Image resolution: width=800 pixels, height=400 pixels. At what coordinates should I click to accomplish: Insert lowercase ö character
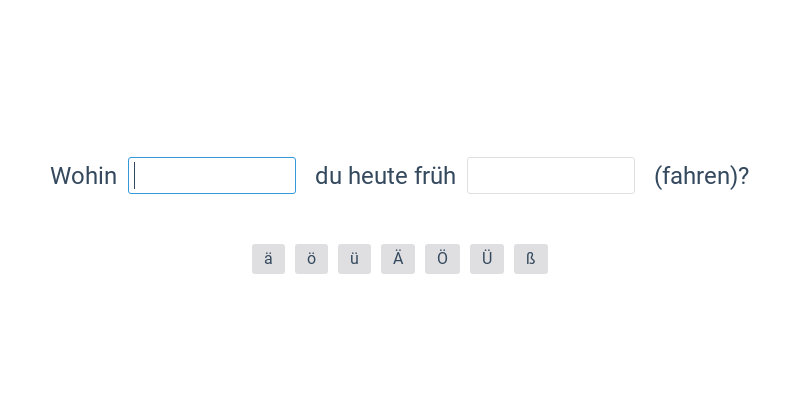coord(311,259)
